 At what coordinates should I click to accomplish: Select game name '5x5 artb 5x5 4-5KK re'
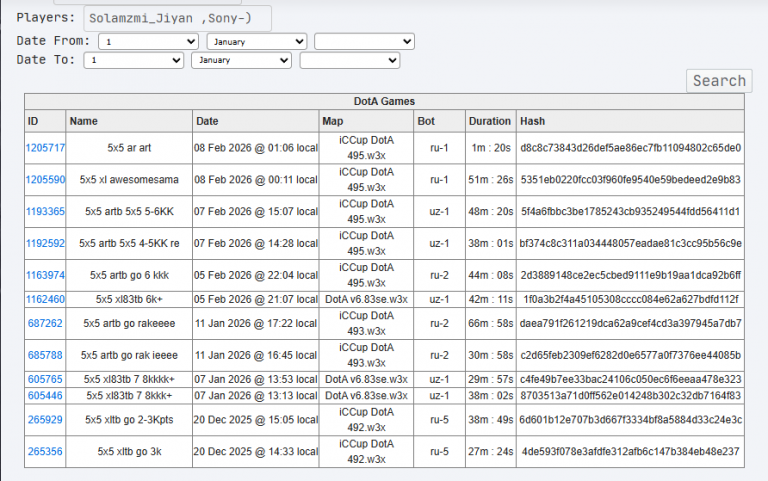(x=129, y=243)
